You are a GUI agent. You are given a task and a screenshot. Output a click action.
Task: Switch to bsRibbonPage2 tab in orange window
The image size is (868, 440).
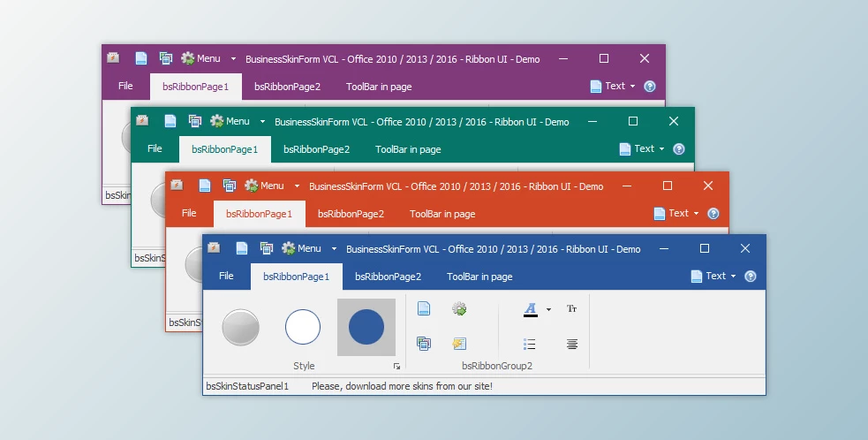351,214
